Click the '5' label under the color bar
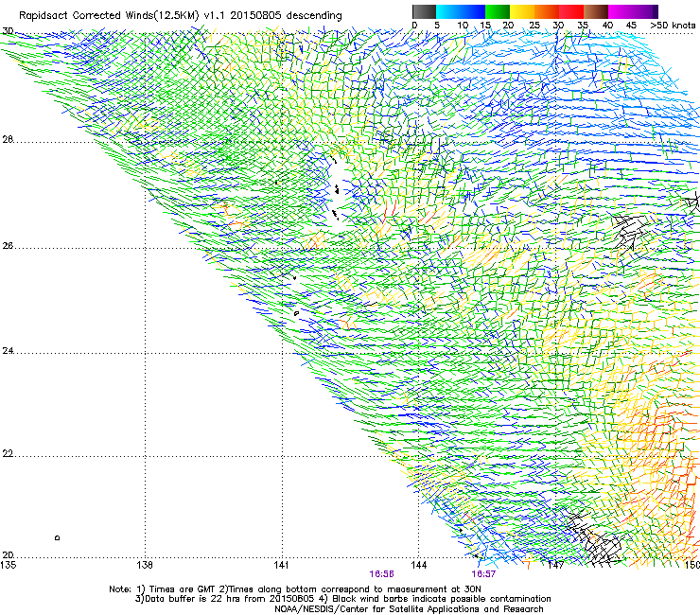700x615 pixels. [x=437, y=26]
